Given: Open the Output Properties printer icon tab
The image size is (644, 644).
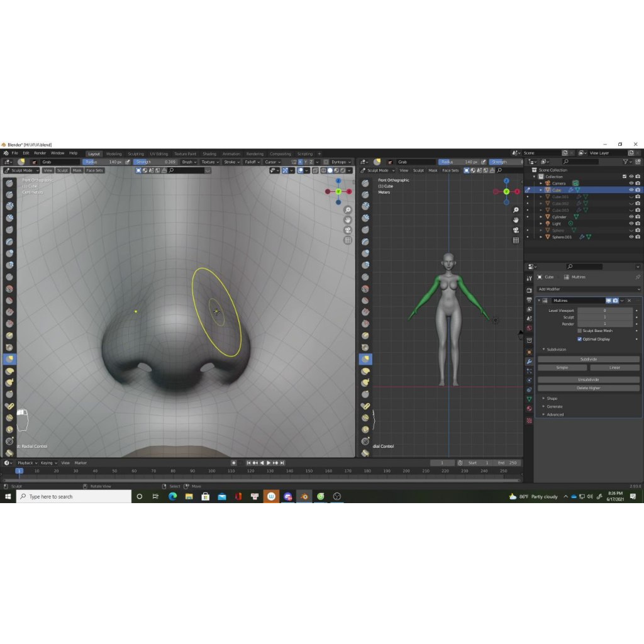Looking at the screenshot, I should [x=530, y=300].
